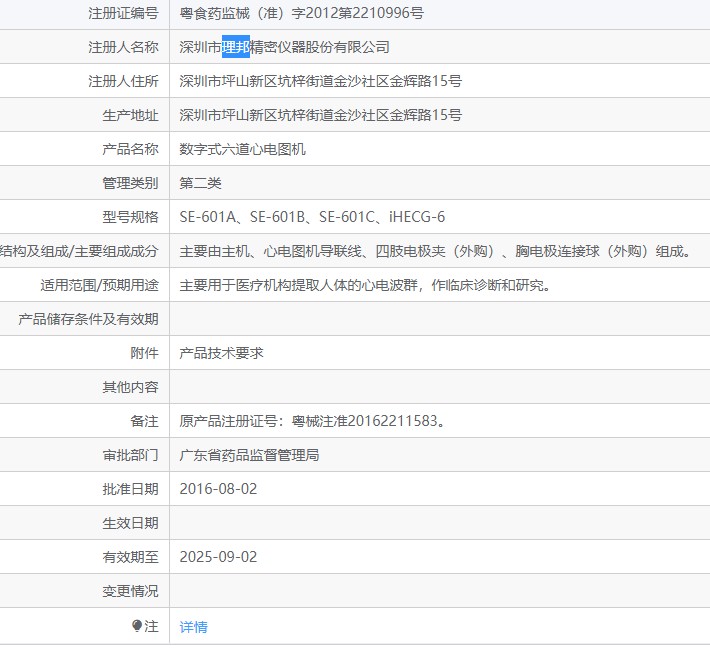Screen dimensions: 710x652
Task: Click expiry date 2025-09-02
Action: point(218,557)
